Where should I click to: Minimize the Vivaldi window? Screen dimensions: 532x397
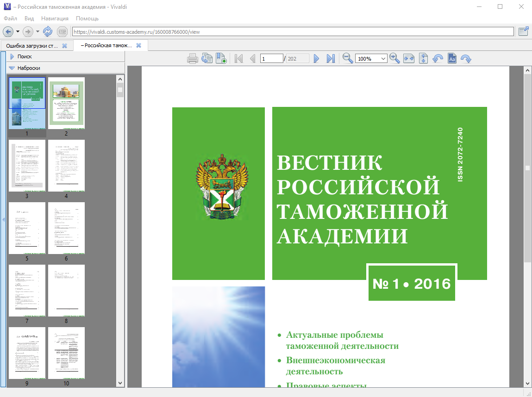pos(479,7)
